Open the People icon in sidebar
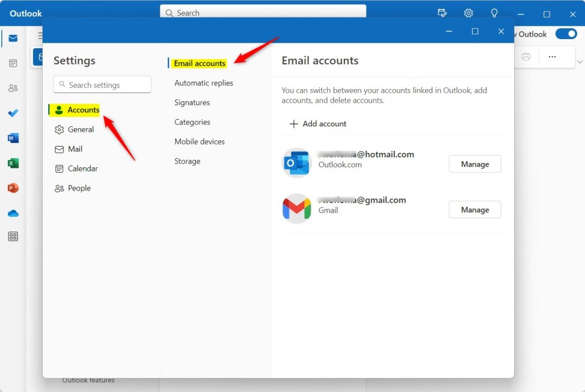 point(13,88)
